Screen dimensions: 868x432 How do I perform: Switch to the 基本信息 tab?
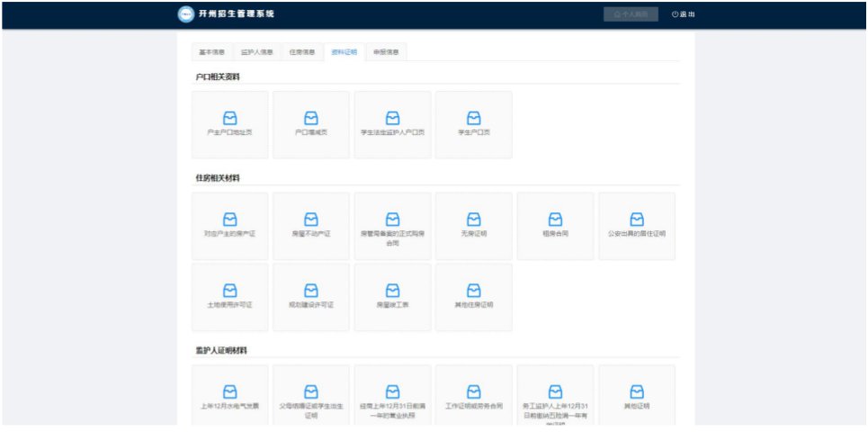coord(211,52)
